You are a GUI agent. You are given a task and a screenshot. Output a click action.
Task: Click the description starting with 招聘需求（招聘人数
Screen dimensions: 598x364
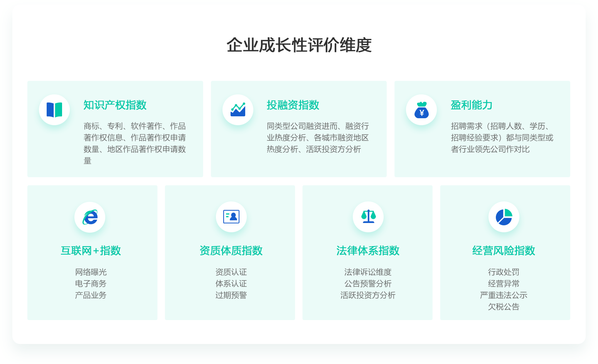click(502, 138)
